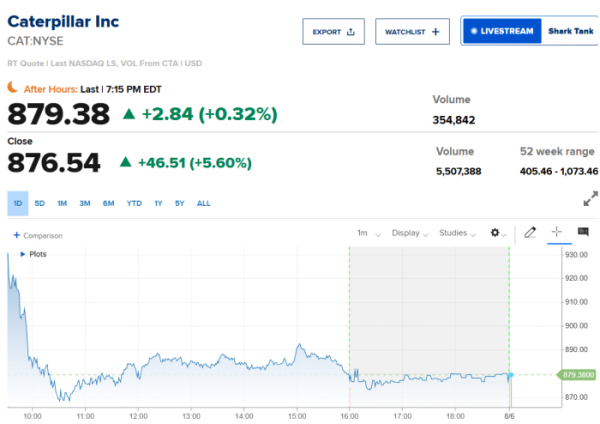
Task: Click the Export button with share icon
Action: pos(333,31)
